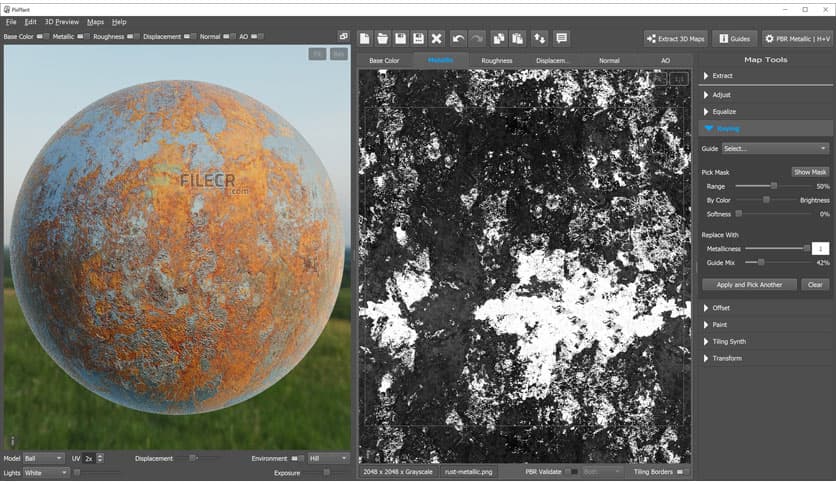Screen dimensions: 836x484
Task: Click the X delete icon in toolbar
Action: [436, 38]
